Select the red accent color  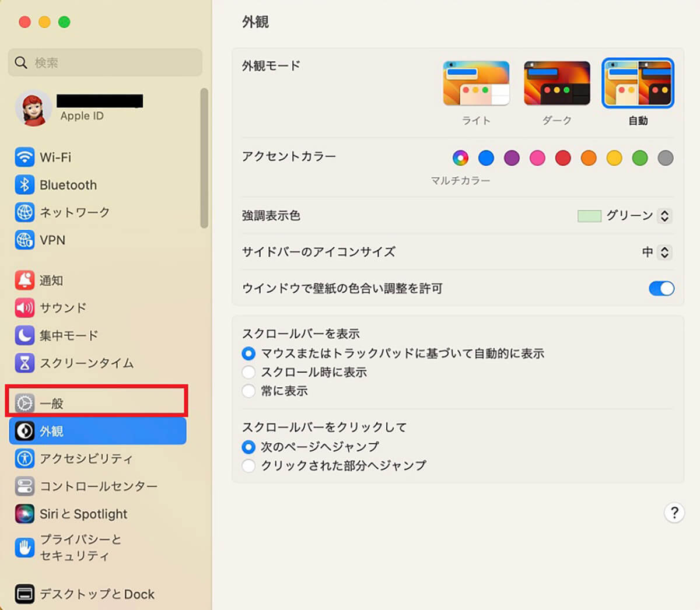(563, 157)
